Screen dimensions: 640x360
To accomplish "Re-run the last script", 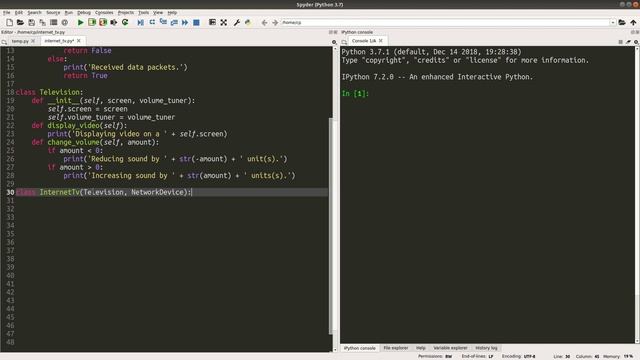I will coord(125,22).
